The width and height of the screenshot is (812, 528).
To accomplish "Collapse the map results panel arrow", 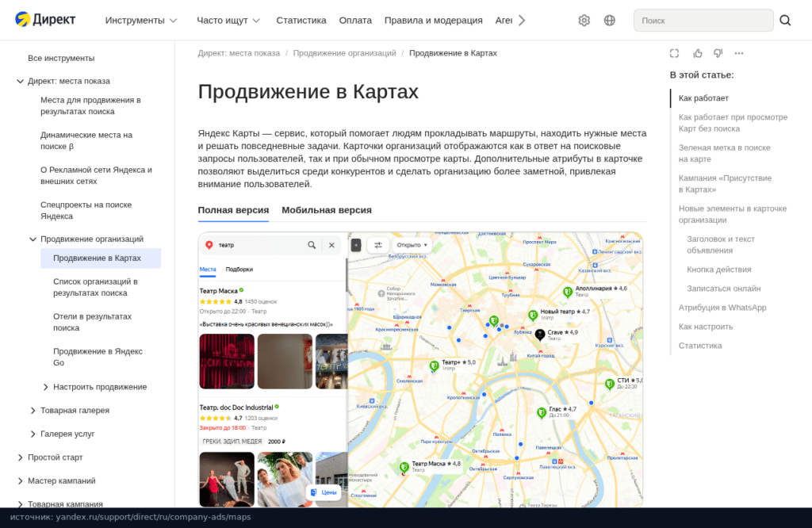I will [356, 245].
